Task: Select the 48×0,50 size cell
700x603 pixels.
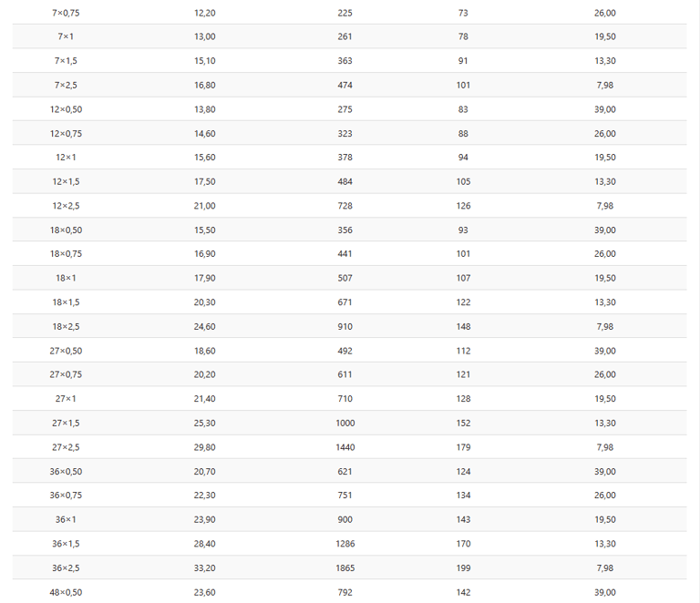Action: click(66, 592)
